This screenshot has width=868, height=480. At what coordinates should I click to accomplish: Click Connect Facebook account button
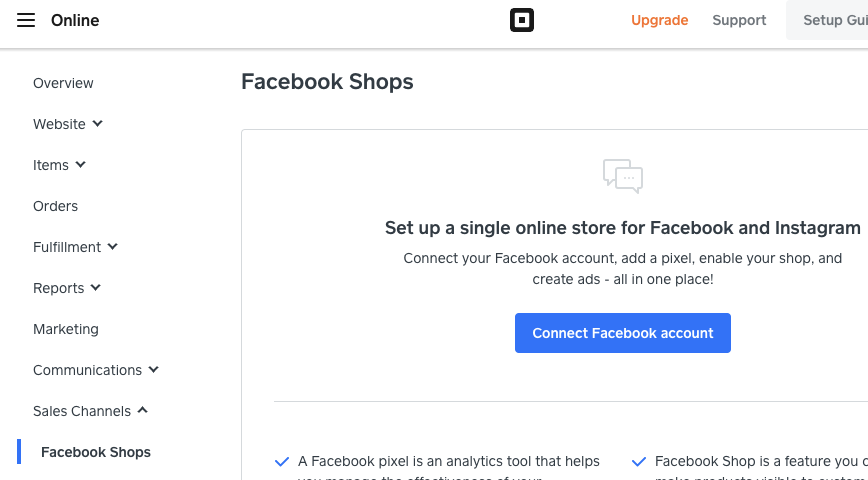623,333
